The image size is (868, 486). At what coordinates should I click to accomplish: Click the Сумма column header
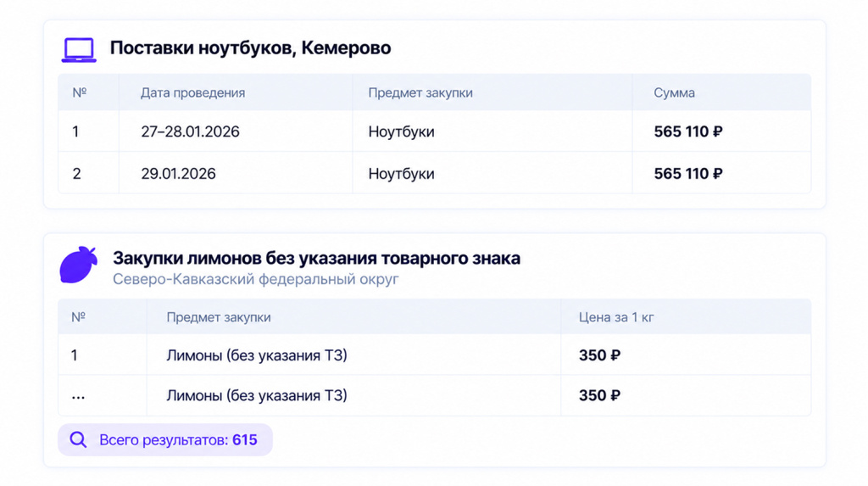click(674, 92)
